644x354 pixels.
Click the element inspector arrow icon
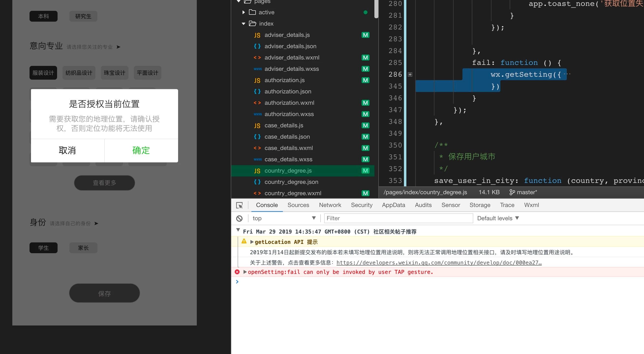click(239, 205)
